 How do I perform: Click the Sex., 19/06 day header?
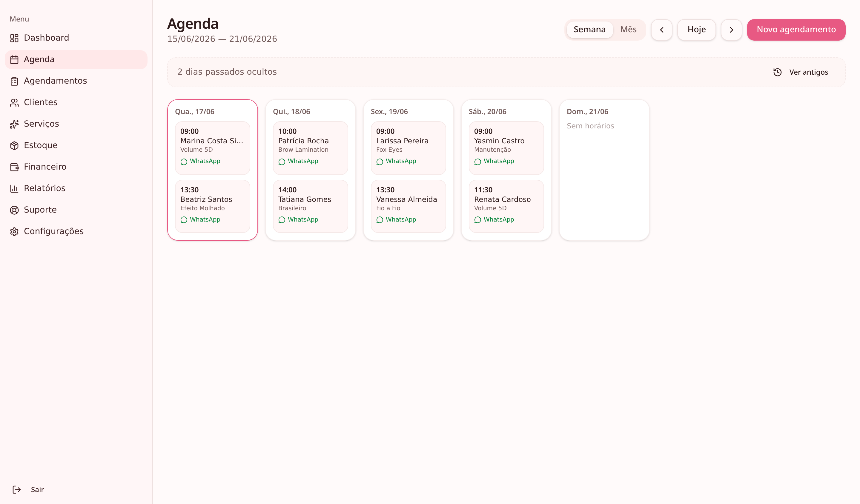(x=389, y=112)
